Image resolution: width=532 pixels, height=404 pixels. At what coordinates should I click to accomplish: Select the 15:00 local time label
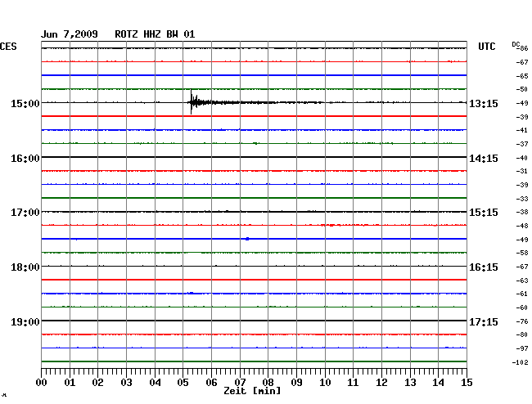click(25, 103)
